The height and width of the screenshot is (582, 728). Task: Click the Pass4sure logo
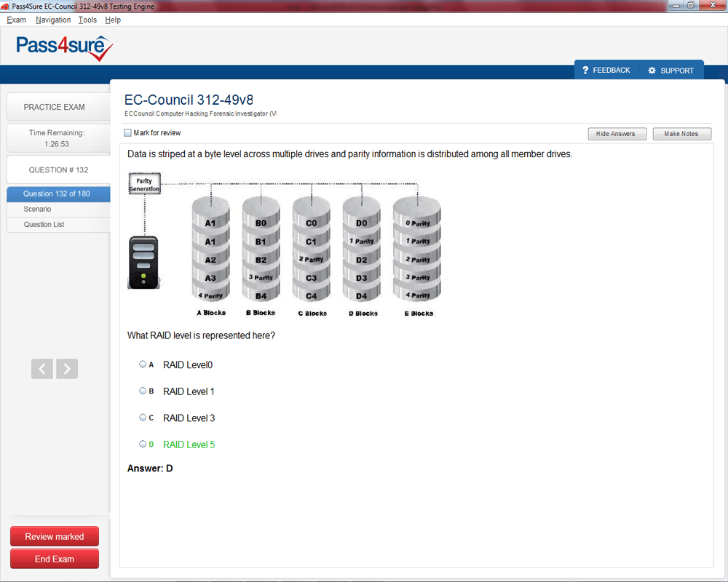tap(65, 48)
